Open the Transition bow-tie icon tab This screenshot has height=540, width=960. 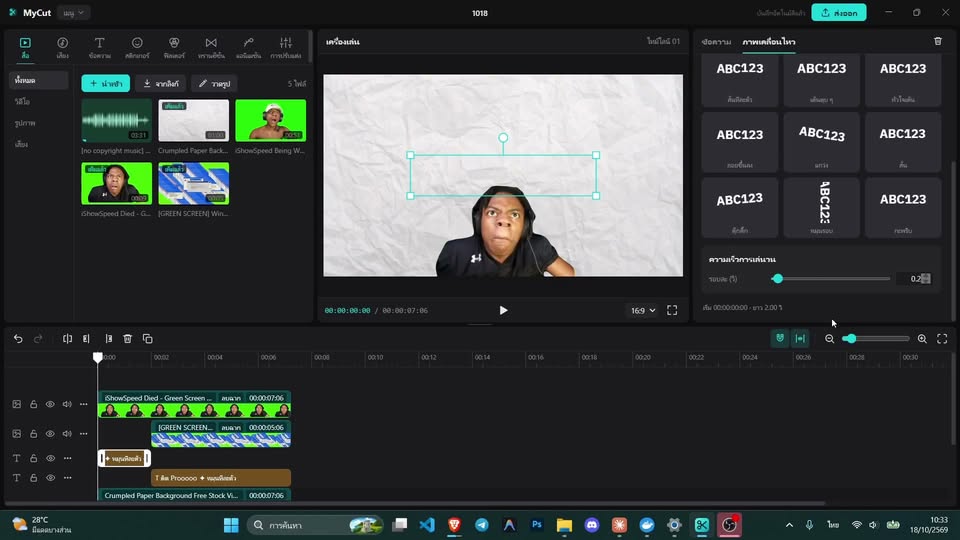click(211, 47)
